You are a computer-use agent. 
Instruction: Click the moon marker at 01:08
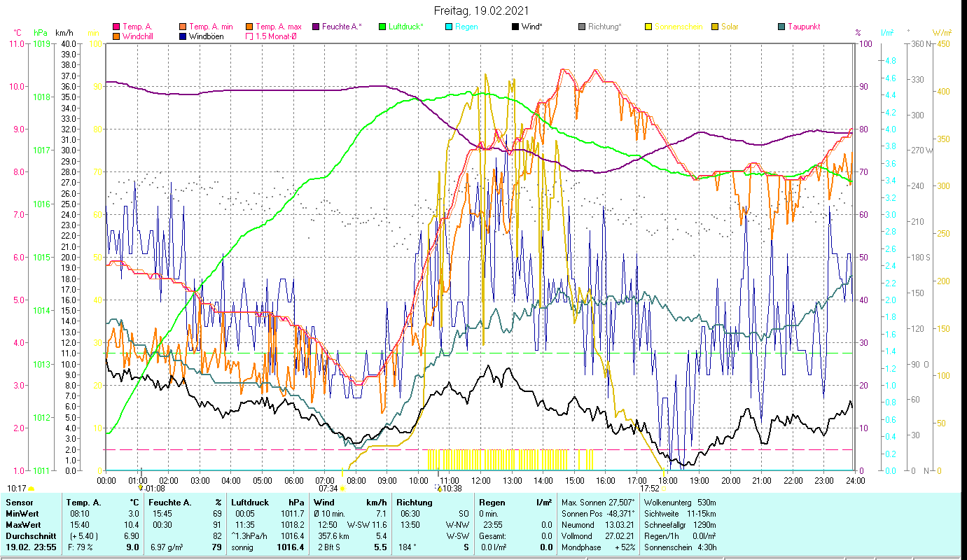[141, 487]
